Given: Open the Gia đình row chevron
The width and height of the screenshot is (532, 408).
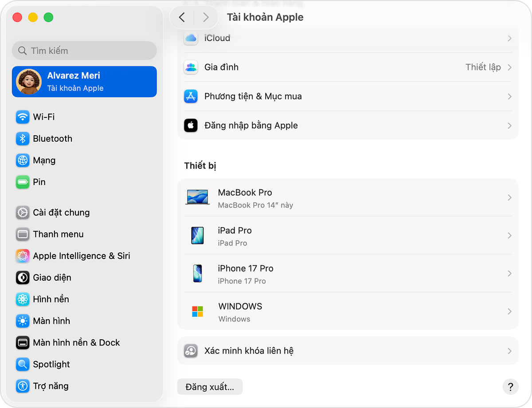Looking at the screenshot, I should click(509, 67).
